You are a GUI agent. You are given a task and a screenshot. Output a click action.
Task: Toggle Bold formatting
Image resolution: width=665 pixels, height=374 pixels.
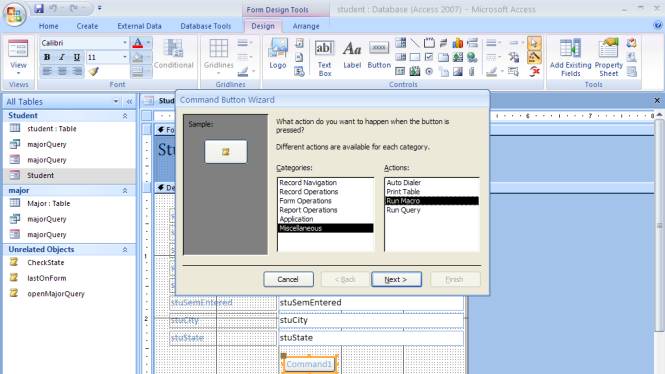(x=47, y=57)
